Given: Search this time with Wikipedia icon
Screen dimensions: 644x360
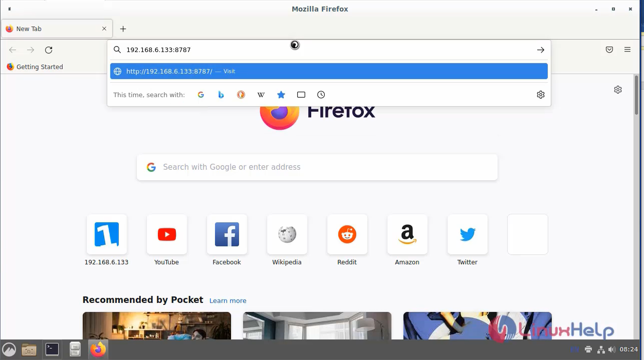Looking at the screenshot, I should coord(261,95).
